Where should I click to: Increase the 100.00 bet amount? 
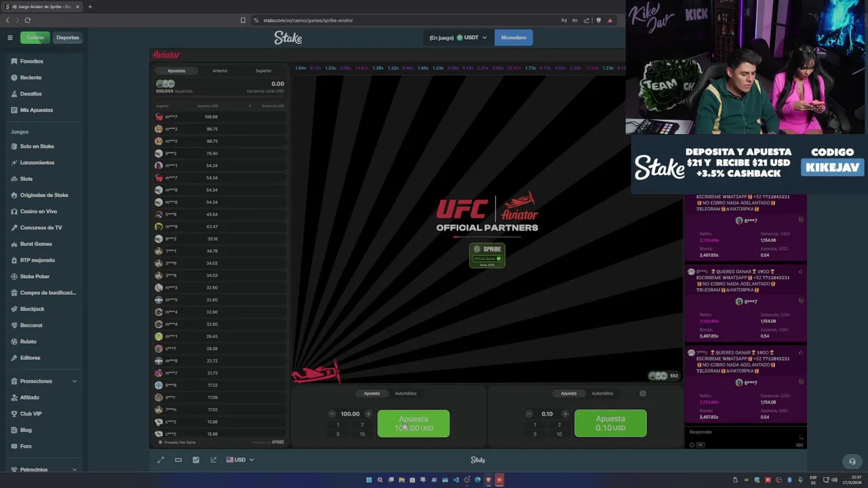point(368,413)
